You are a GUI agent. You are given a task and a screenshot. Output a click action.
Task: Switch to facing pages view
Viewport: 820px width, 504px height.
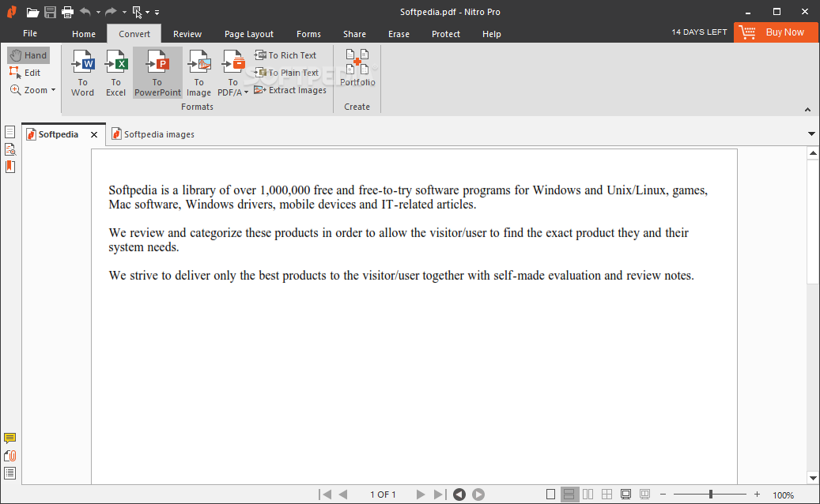[588, 494]
